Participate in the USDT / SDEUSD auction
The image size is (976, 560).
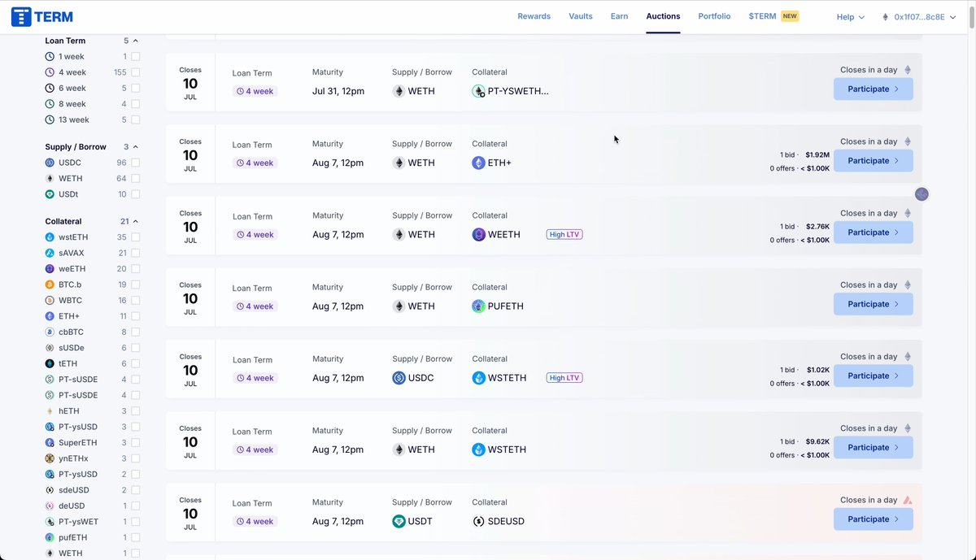[873, 519]
